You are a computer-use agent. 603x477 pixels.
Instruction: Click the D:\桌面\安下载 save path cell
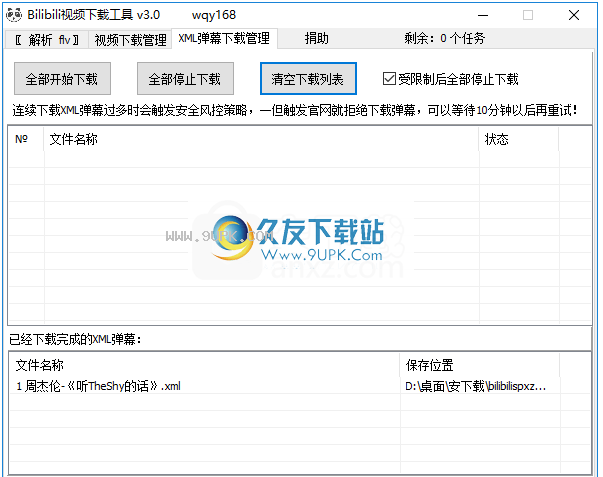476,386
